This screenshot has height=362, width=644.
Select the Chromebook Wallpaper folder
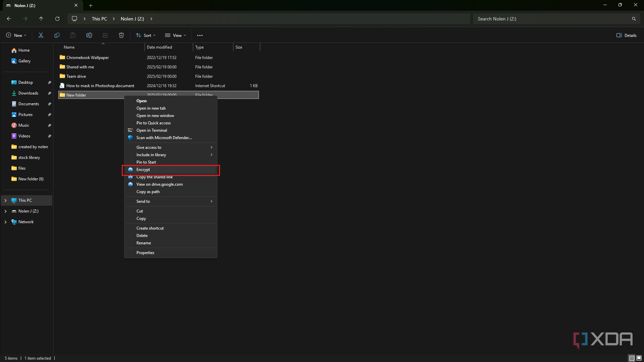pos(159,58)
